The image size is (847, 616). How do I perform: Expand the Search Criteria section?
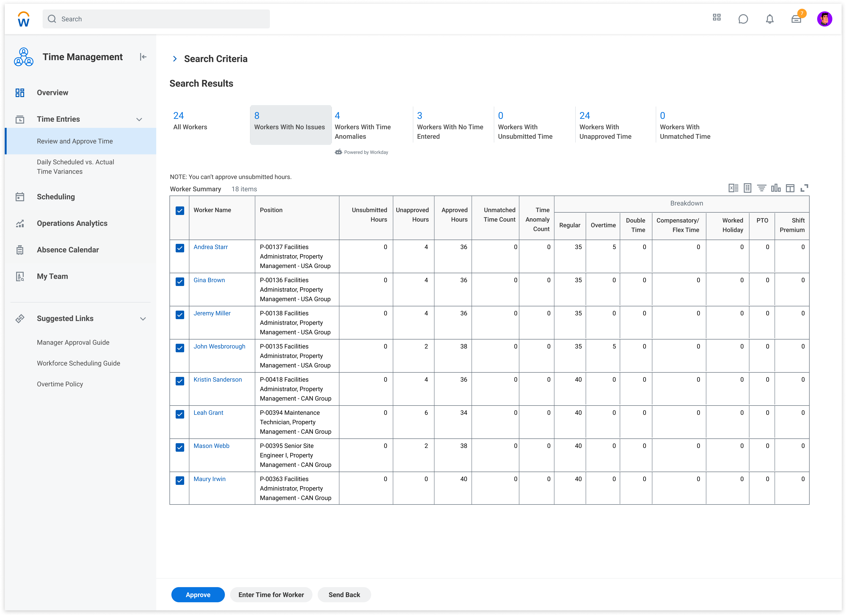[175, 59]
